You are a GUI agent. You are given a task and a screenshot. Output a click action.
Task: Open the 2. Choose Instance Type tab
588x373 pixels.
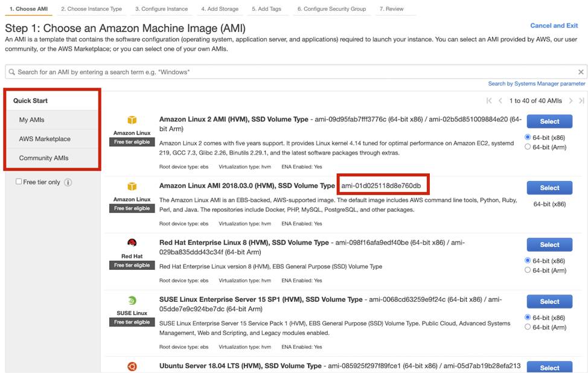coord(92,8)
